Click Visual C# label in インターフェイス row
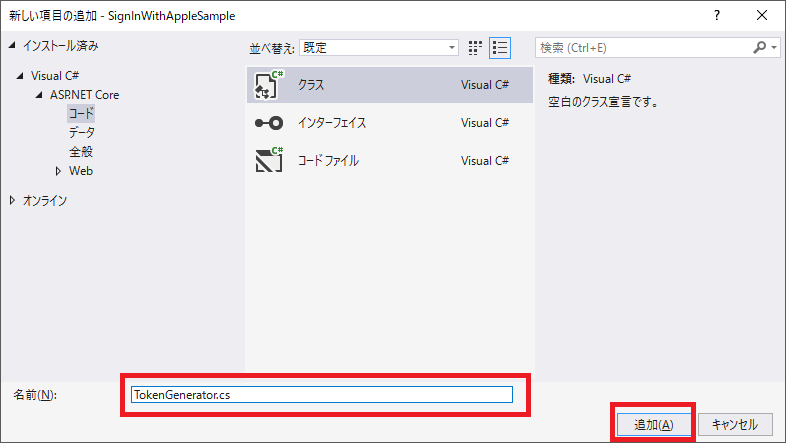Viewport: 786px width, 443px height. click(485, 123)
